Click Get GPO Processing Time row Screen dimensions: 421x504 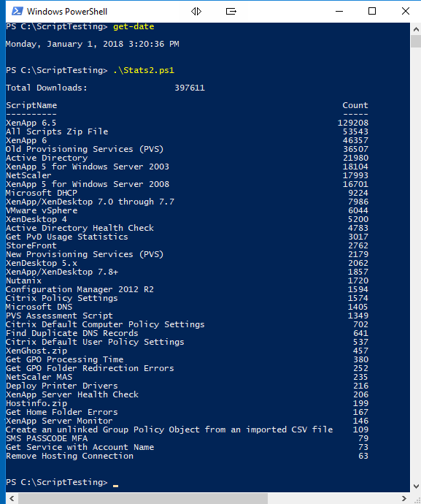click(187, 359)
